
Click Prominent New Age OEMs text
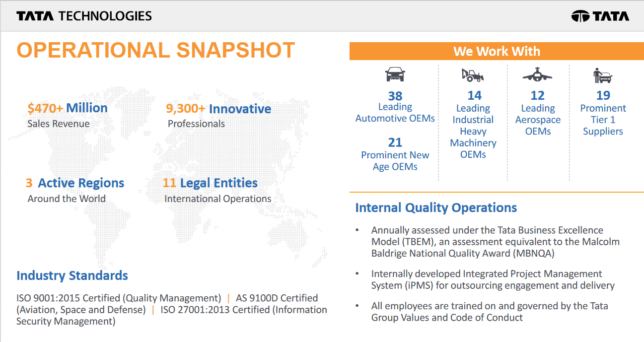(395, 161)
